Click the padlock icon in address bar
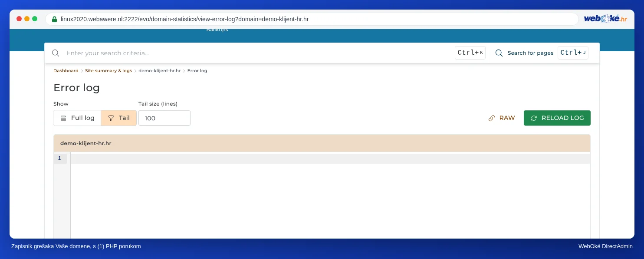This screenshot has height=259, width=644. (x=54, y=19)
